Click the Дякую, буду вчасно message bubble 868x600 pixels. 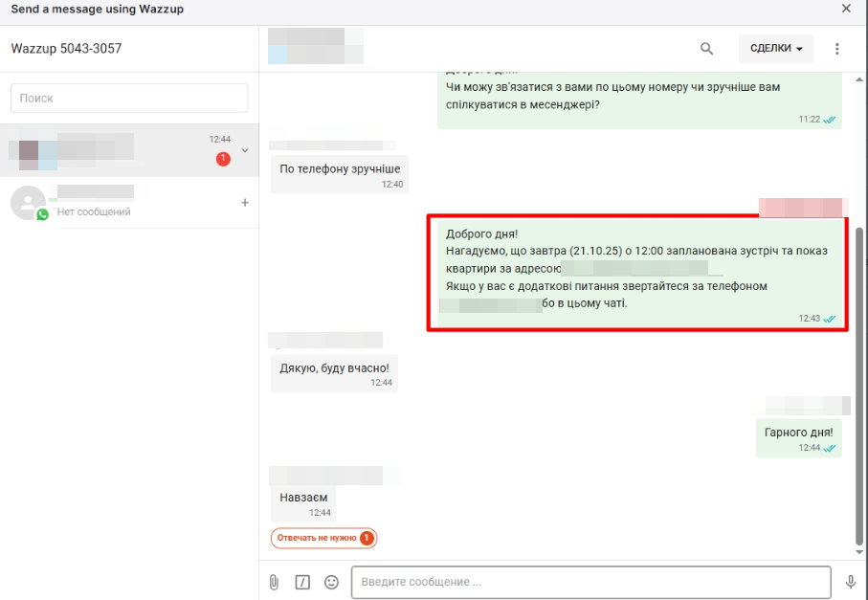click(334, 372)
